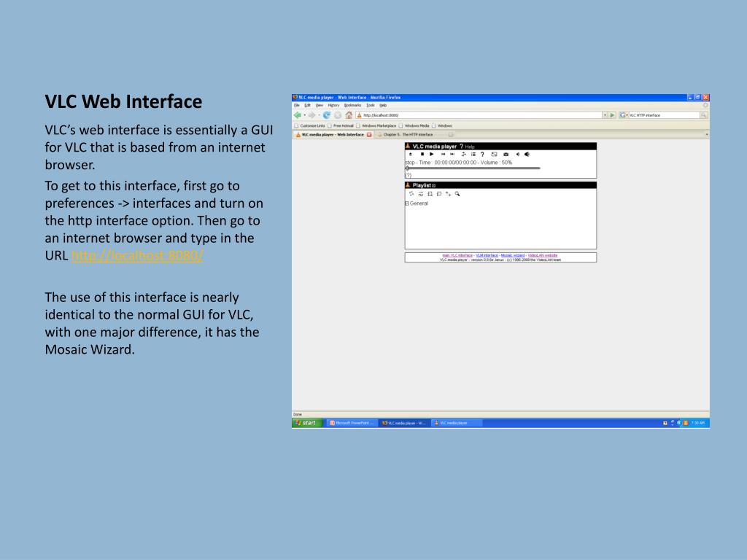
Task: Open the main VLC interface link
Action: click(457, 255)
